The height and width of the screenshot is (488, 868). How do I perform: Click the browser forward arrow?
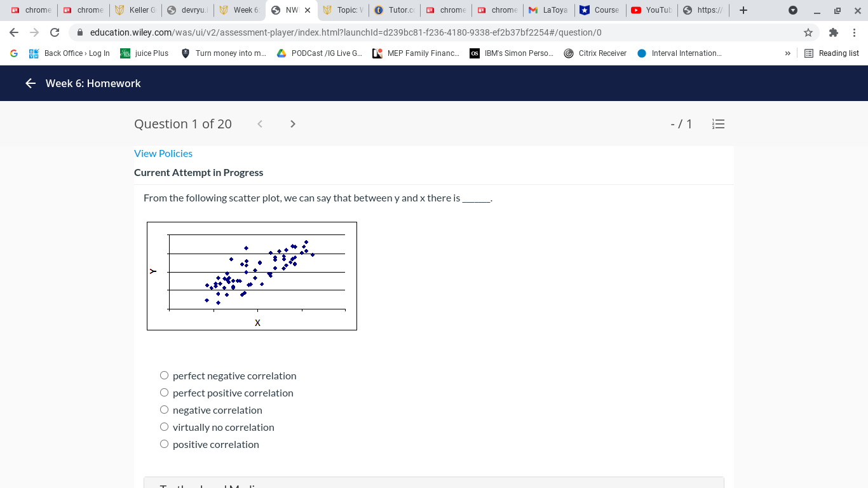tap(34, 32)
